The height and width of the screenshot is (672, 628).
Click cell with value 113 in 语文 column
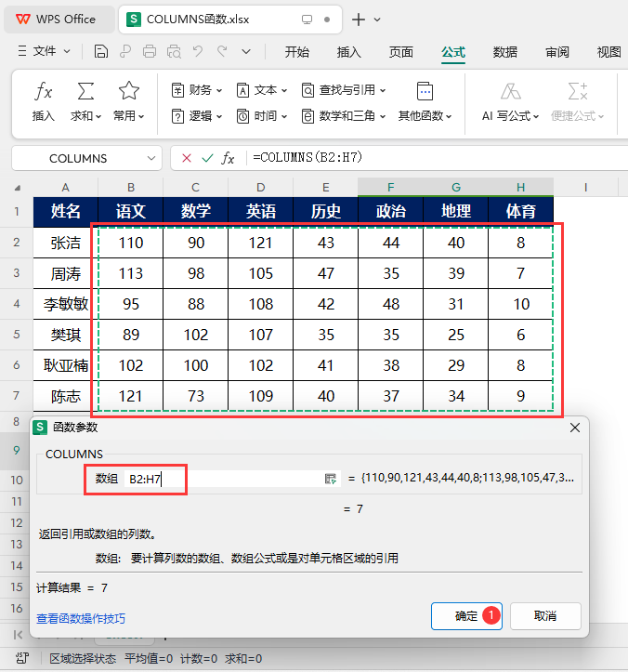[131, 273]
